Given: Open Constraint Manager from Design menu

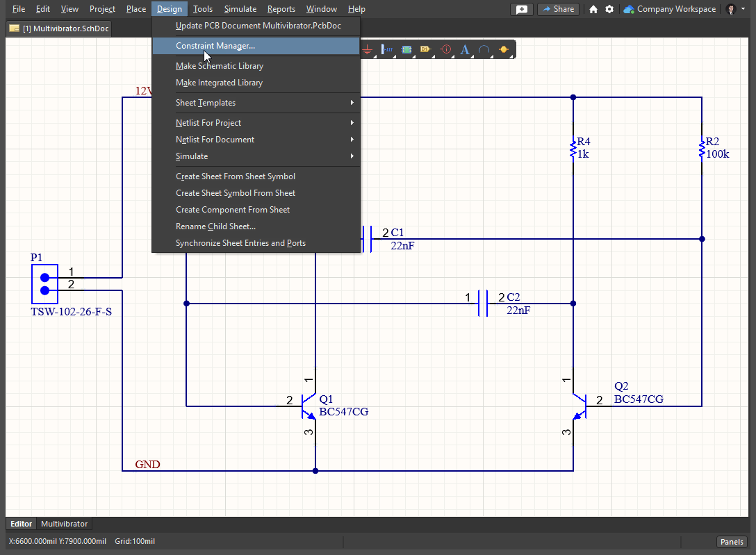Looking at the screenshot, I should (215, 46).
